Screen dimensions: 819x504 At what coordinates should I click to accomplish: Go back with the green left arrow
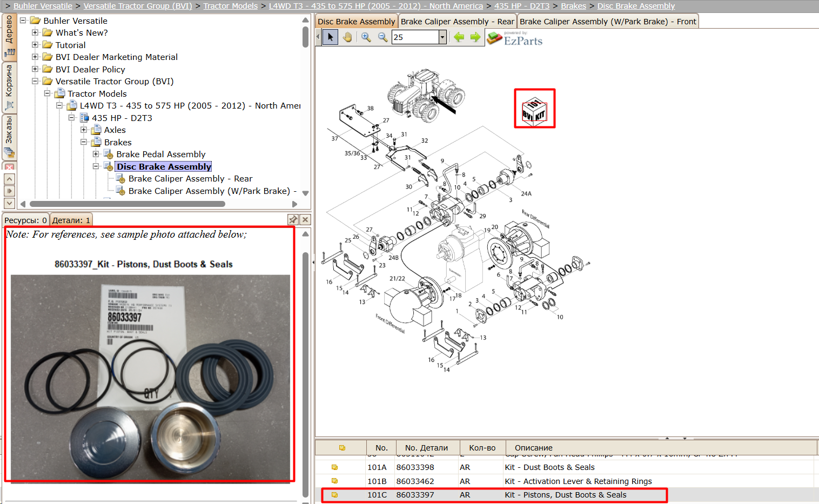pyautogui.click(x=459, y=37)
